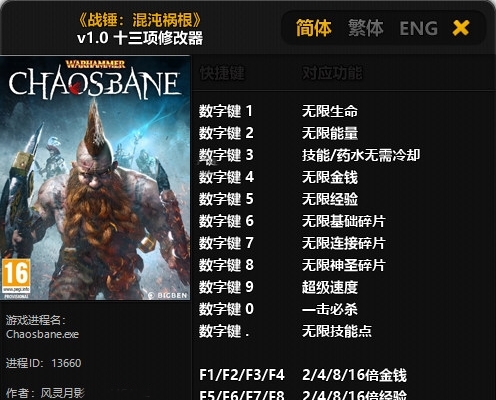Click the 数字键 1 hotkey label

point(226,111)
